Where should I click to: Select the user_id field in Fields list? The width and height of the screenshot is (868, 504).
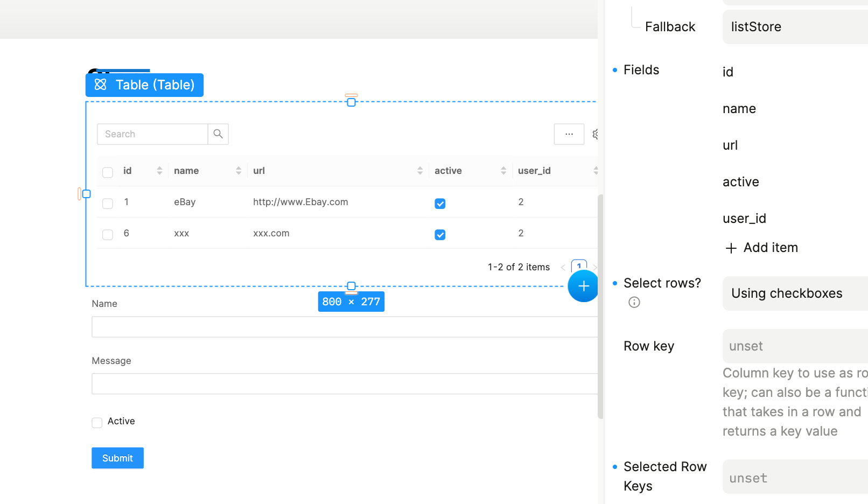click(x=744, y=219)
